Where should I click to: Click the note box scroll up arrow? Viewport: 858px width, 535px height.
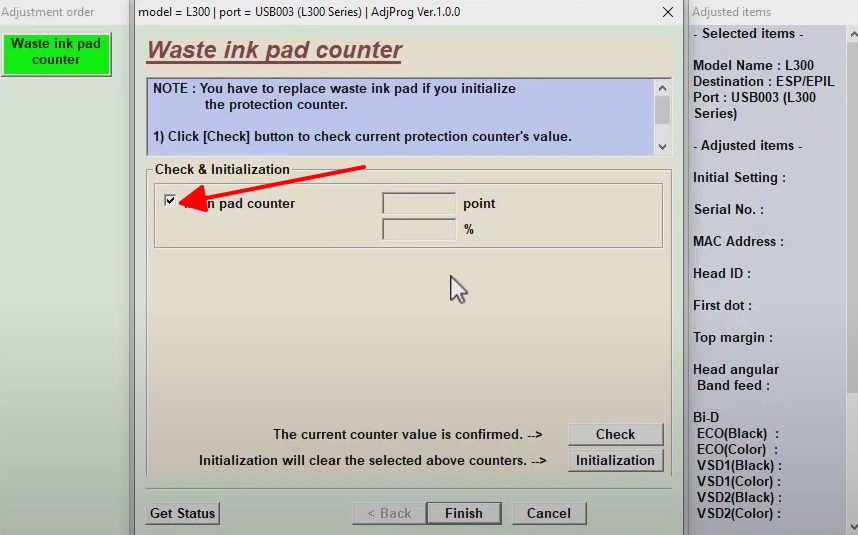click(662, 88)
